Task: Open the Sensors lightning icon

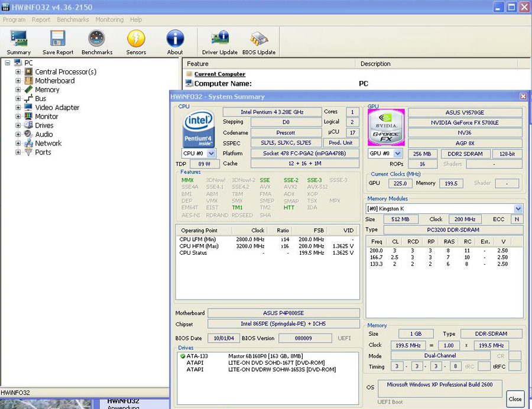Action: click(x=136, y=38)
